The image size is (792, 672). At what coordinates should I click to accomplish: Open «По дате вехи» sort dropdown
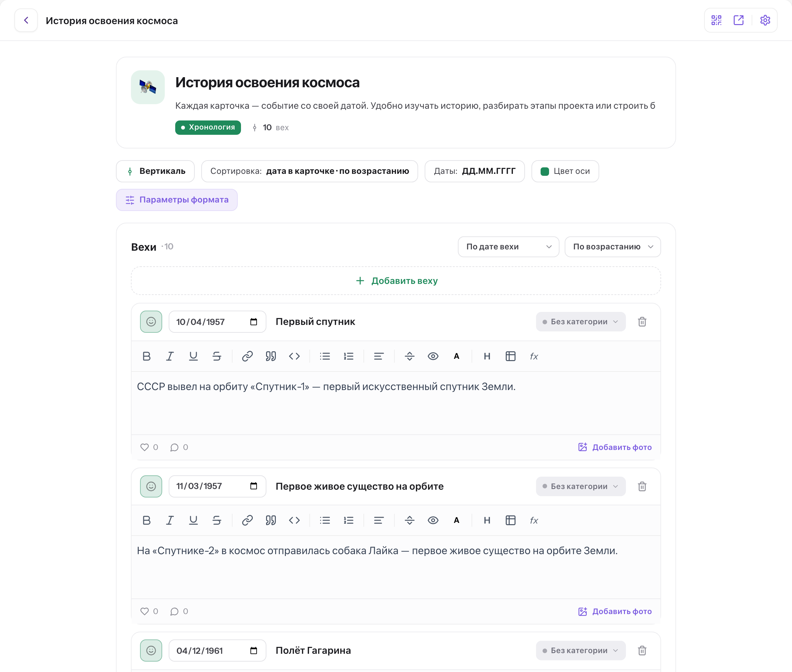pos(508,247)
